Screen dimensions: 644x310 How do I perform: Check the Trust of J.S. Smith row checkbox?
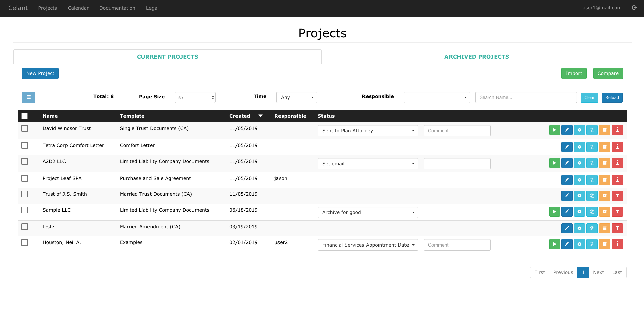(24, 194)
